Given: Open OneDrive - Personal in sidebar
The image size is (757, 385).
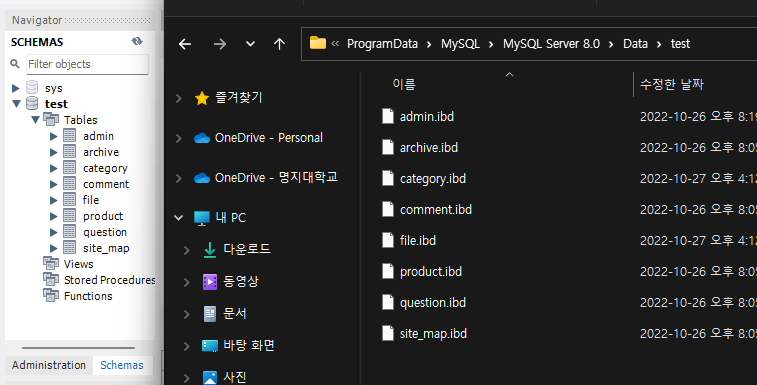Looking at the screenshot, I should (268, 138).
